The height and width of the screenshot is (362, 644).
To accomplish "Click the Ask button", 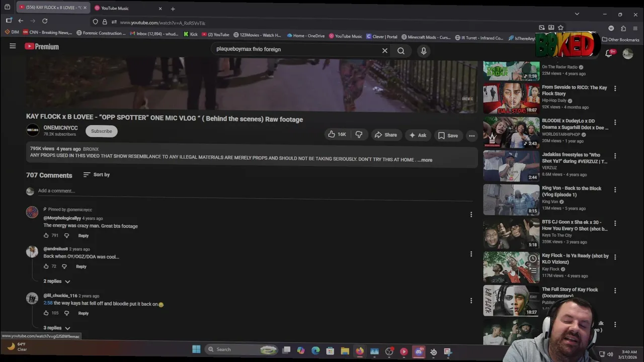I will (418, 135).
